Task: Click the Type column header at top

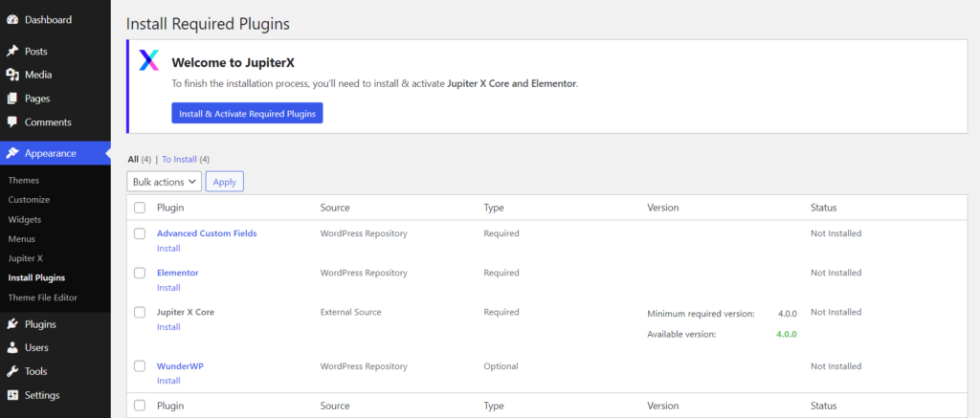Action: [494, 208]
